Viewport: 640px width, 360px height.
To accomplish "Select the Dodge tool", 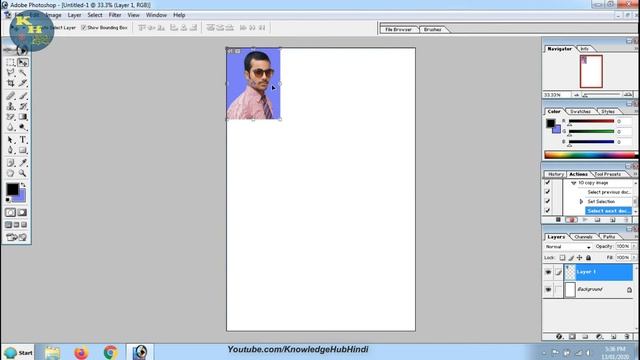I will pos(22,127).
